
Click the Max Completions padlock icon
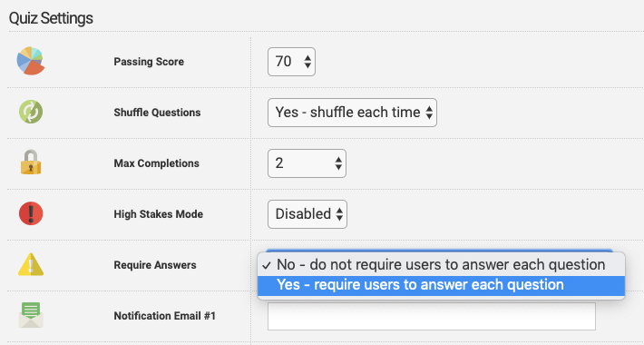pyautogui.click(x=31, y=162)
